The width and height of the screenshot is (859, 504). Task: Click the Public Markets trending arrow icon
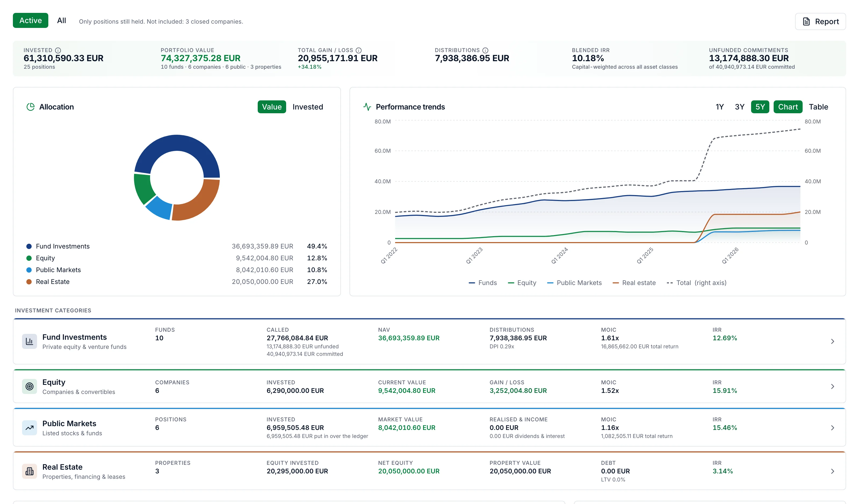pos(30,428)
